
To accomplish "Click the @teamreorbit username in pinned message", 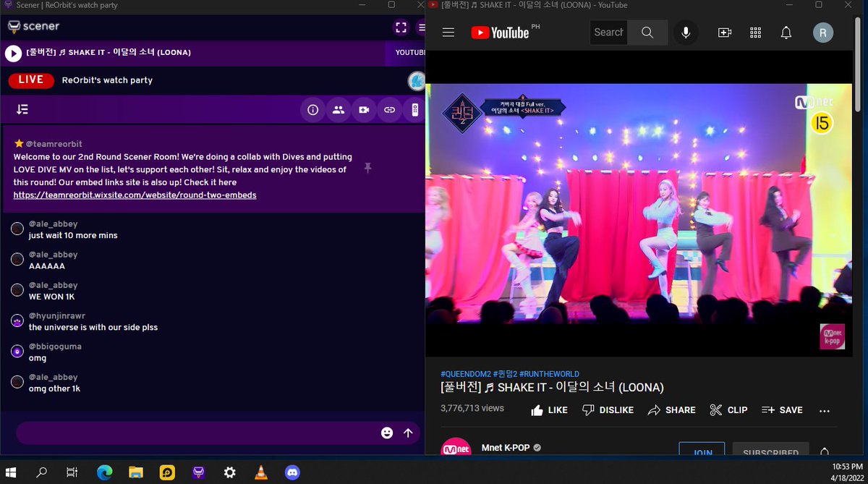I will click(54, 144).
